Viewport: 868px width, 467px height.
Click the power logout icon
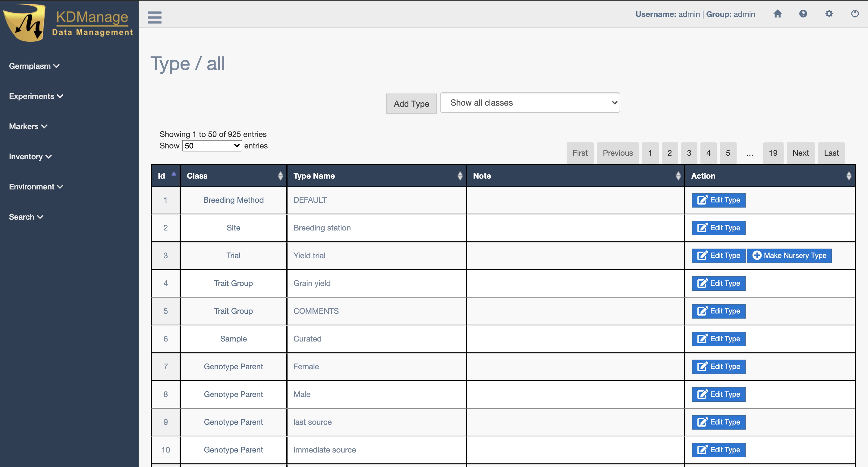(x=855, y=14)
